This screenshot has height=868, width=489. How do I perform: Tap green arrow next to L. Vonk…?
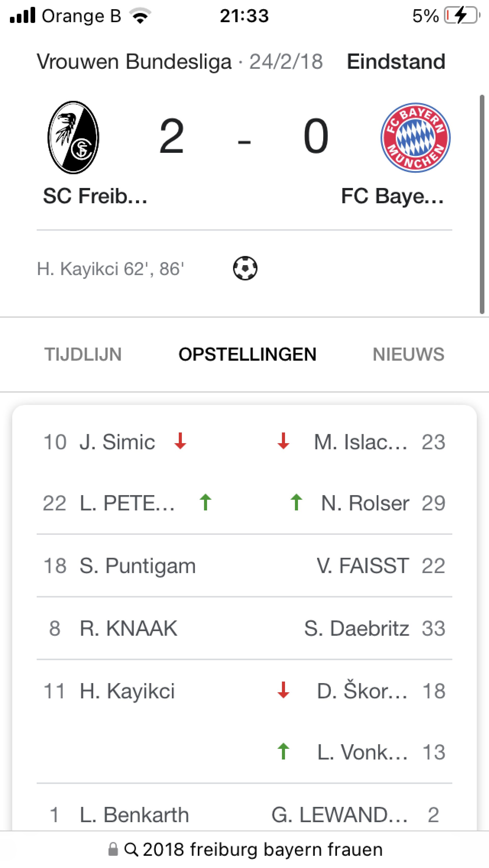click(x=283, y=751)
